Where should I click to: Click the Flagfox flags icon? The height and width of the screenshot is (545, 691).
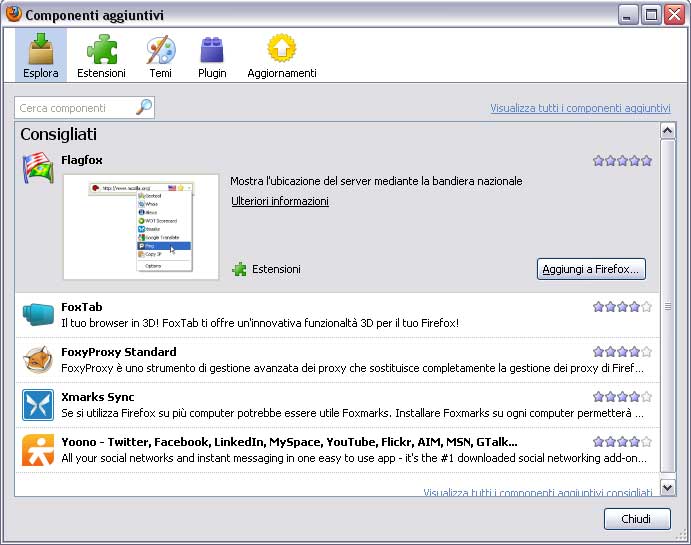click(38, 168)
